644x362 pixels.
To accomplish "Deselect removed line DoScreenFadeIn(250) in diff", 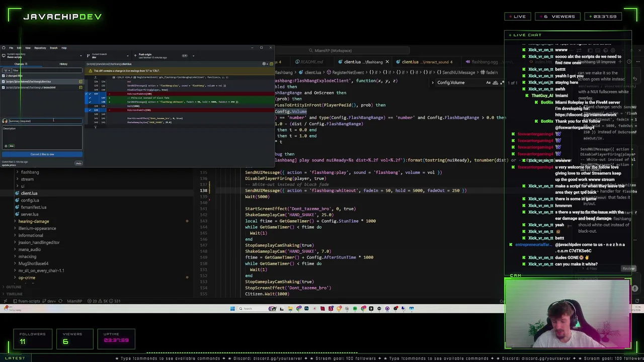I will [x=91, y=110].
